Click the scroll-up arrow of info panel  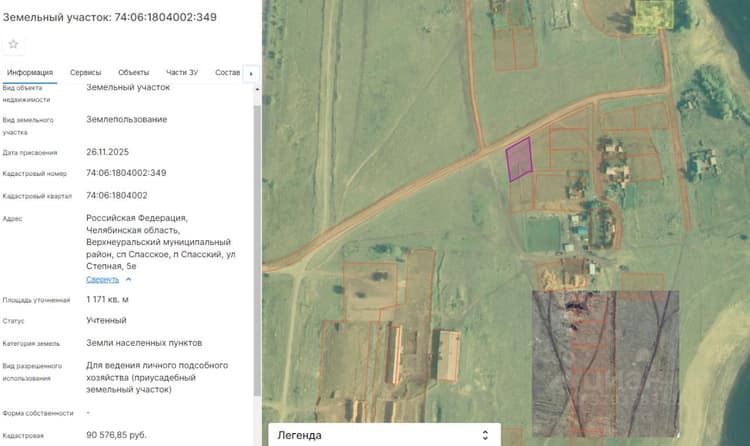tap(257, 89)
